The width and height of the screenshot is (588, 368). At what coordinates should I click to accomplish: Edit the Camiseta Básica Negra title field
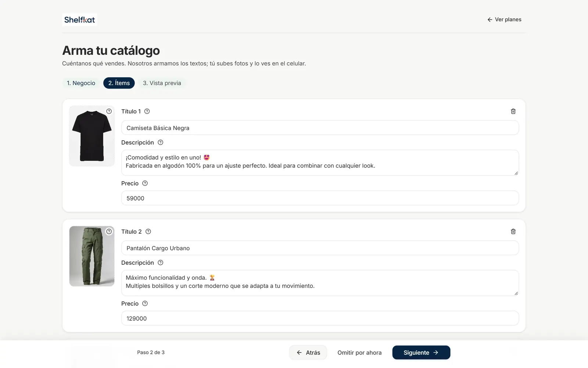(320, 128)
